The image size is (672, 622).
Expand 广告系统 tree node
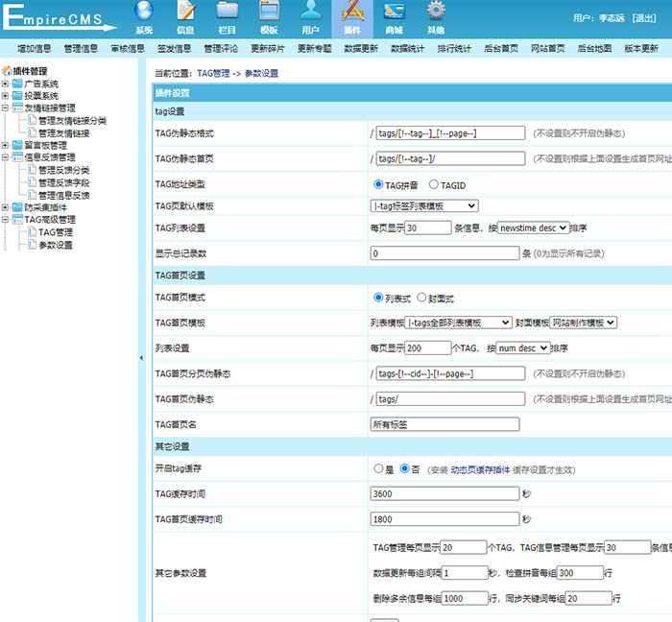pos(5,84)
